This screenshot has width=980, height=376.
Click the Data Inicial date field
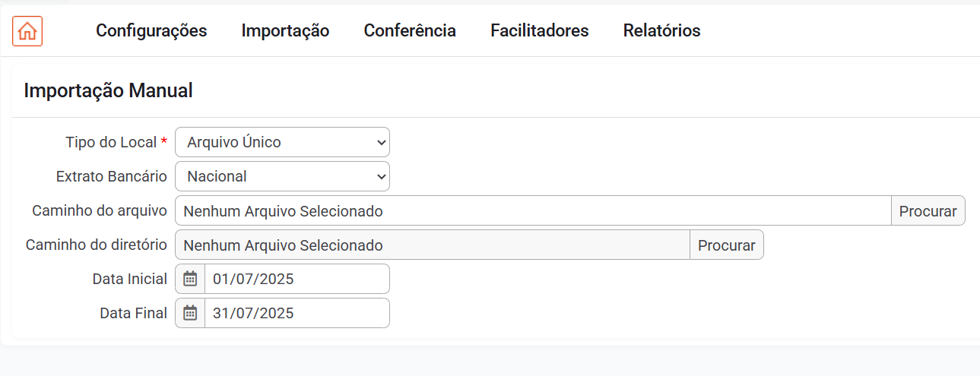[x=297, y=279]
